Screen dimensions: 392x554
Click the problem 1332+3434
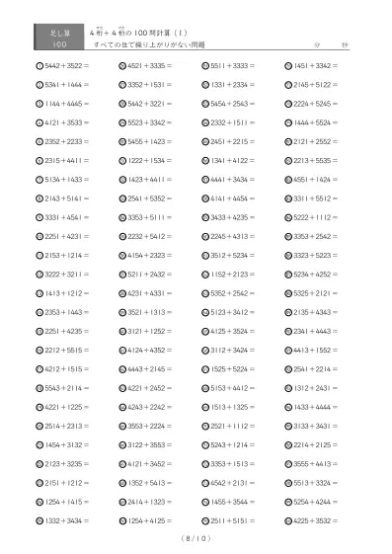click(x=67, y=520)
